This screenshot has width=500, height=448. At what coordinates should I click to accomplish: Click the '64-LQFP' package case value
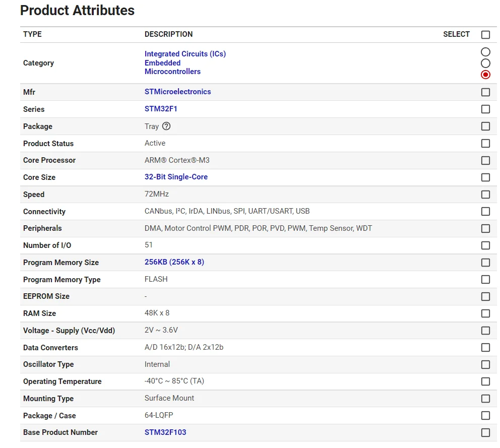click(x=159, y=415)
